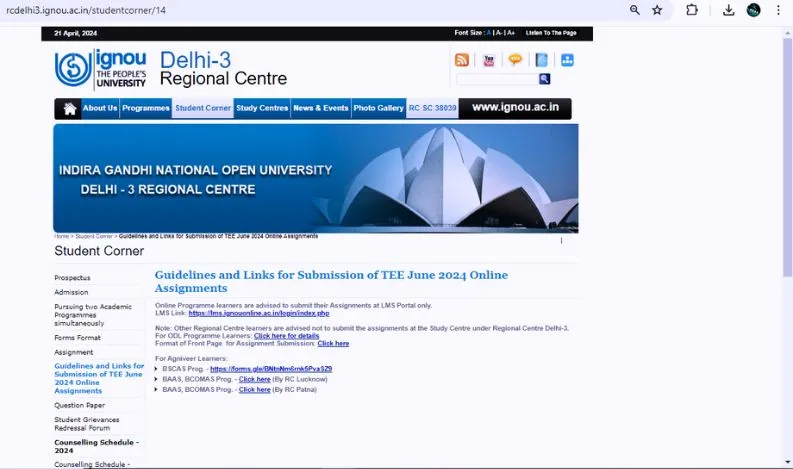
Task: Click the browser zoom magnifier icon
Action: pos(634,10)
